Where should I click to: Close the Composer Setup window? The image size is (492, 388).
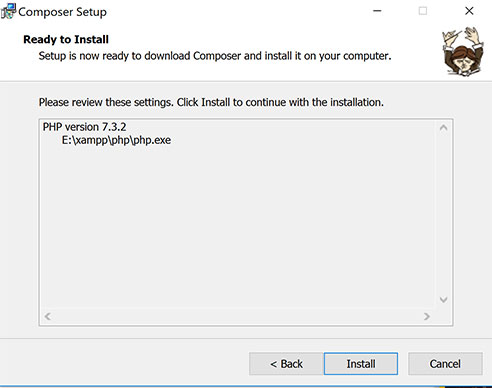tap(469, 11)
